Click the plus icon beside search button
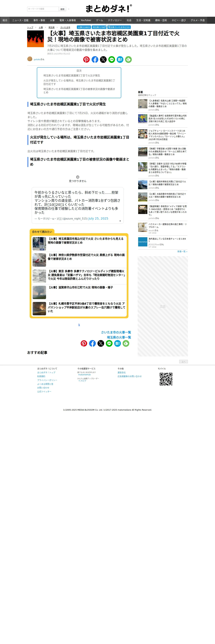Image resolution: width=215 pixels, height=644 pixels. [x=69, y=9]
